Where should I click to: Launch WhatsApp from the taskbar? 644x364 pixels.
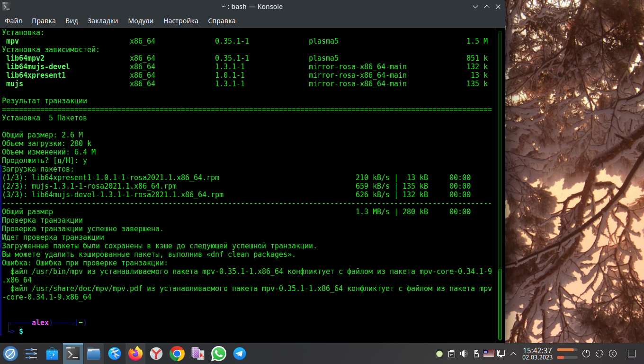coord(219,354)
